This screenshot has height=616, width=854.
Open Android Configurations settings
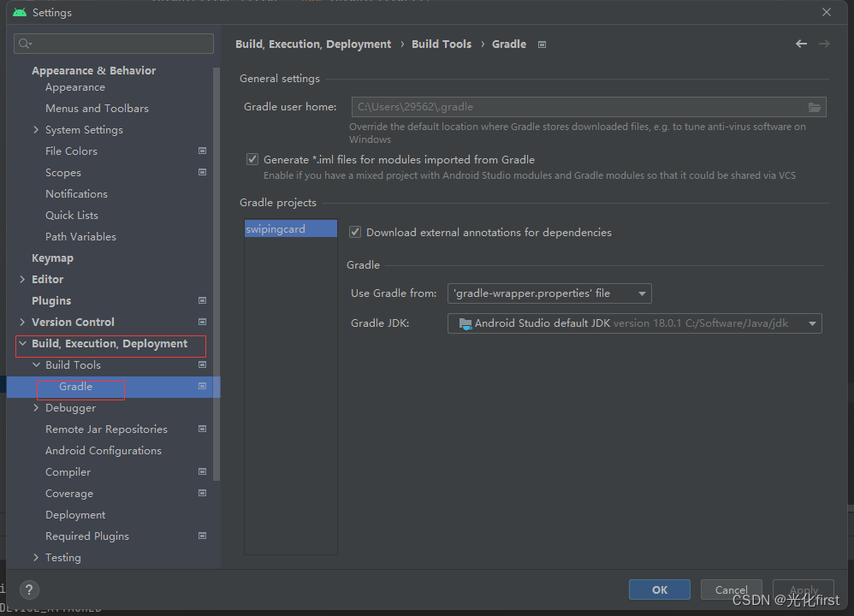(104, 450)
